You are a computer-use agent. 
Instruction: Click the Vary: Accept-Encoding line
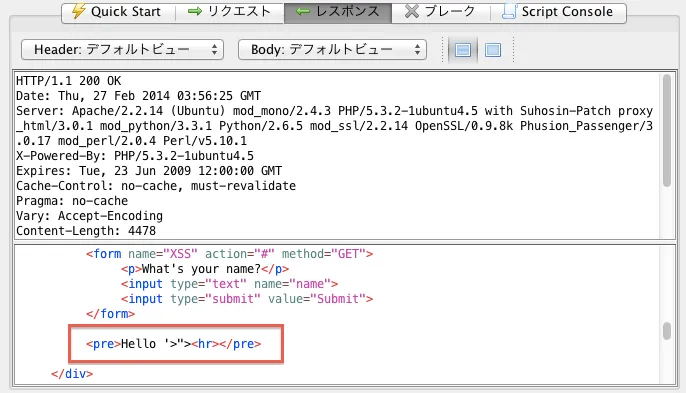coord(89,216)
